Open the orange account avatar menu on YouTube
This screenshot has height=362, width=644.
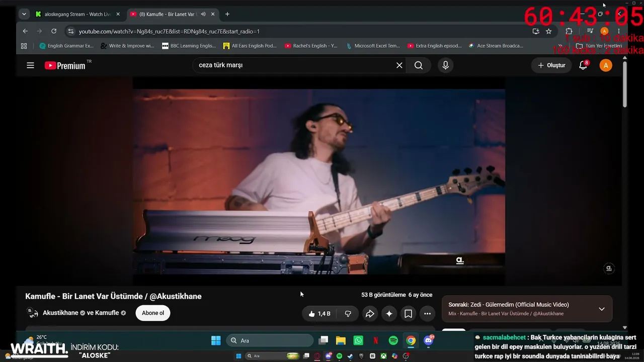606,65
